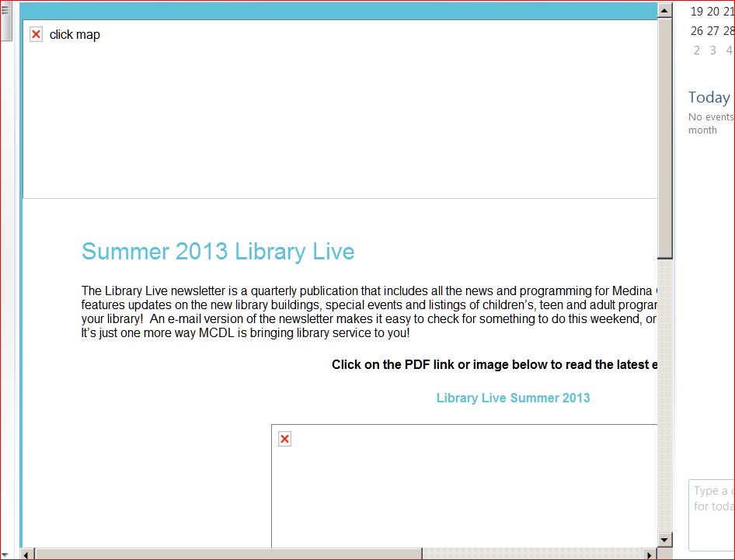Select grayed date 2 in the calendar
Screen dimensions: 735x560
coord(697,50)
